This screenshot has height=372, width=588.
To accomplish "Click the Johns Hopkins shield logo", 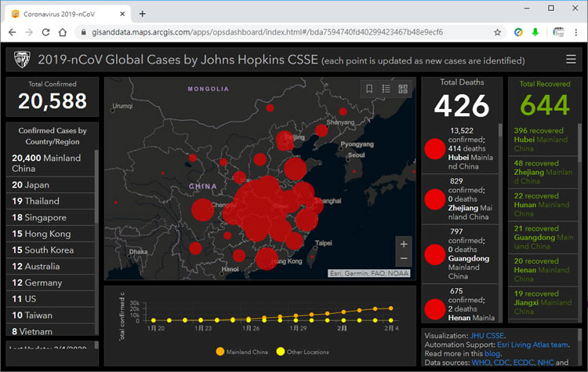I will point(22,60).
